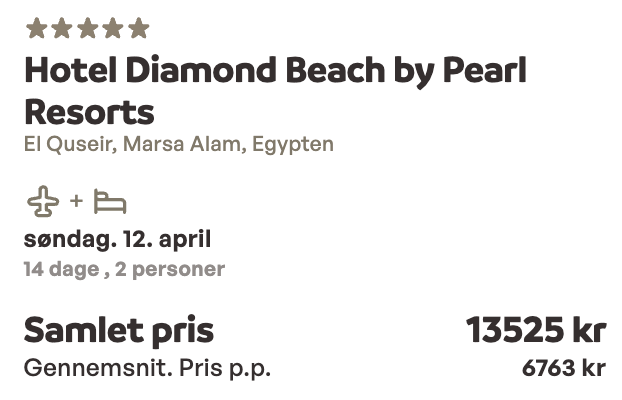Click the airplane flight icon
This screenshot has width=622, height=400.
click(43, 202)
